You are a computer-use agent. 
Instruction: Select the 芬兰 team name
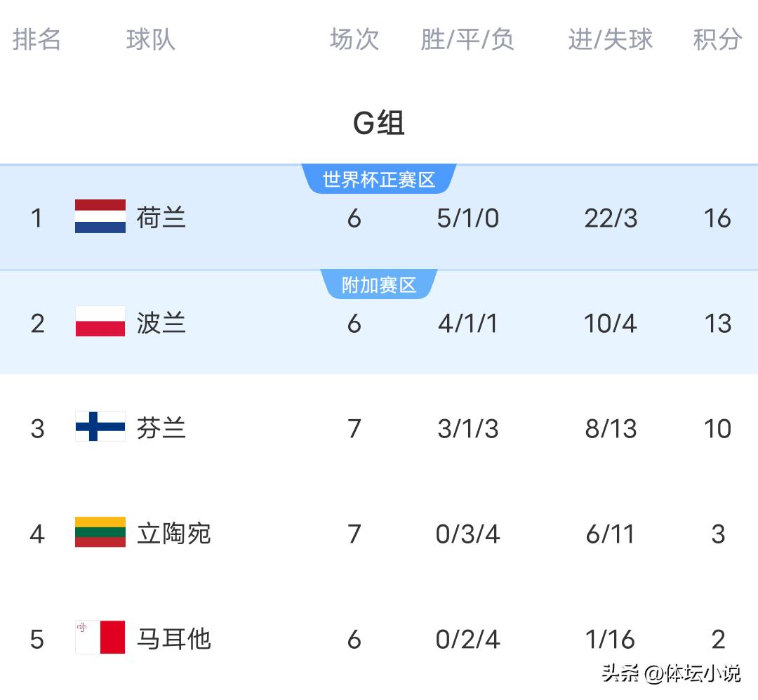coord(161,428)
